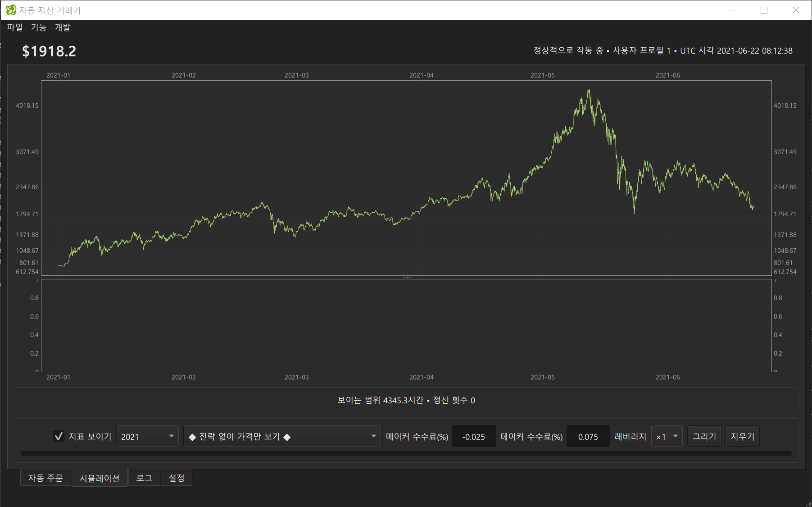This screenshot has height=507, width=812.
Task: Open the 로그 tab
Action: [144, 478]
